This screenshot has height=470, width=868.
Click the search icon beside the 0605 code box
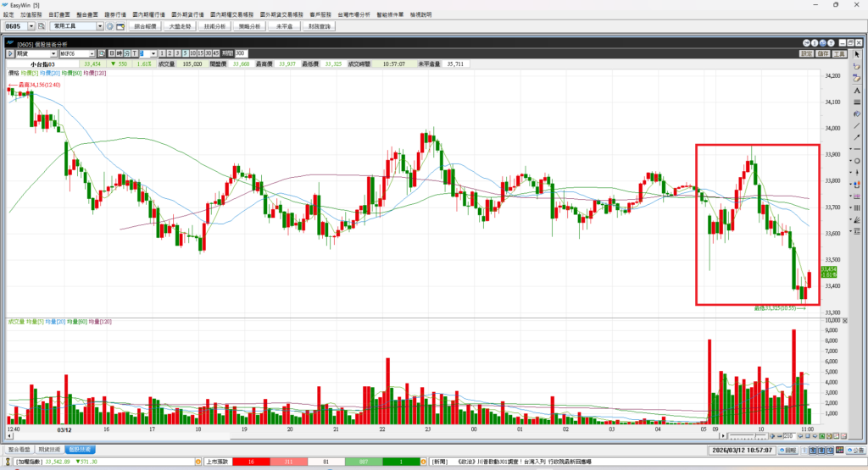pyautogui.click(x=40, y=27)
